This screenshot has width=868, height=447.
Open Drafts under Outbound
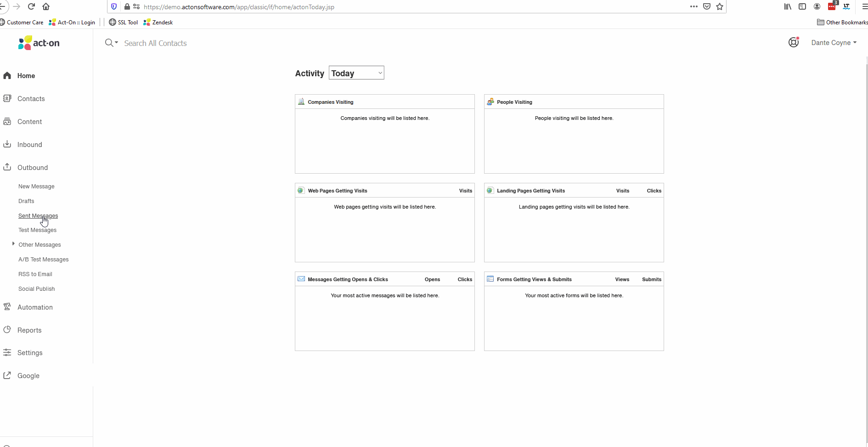point(26,201)
